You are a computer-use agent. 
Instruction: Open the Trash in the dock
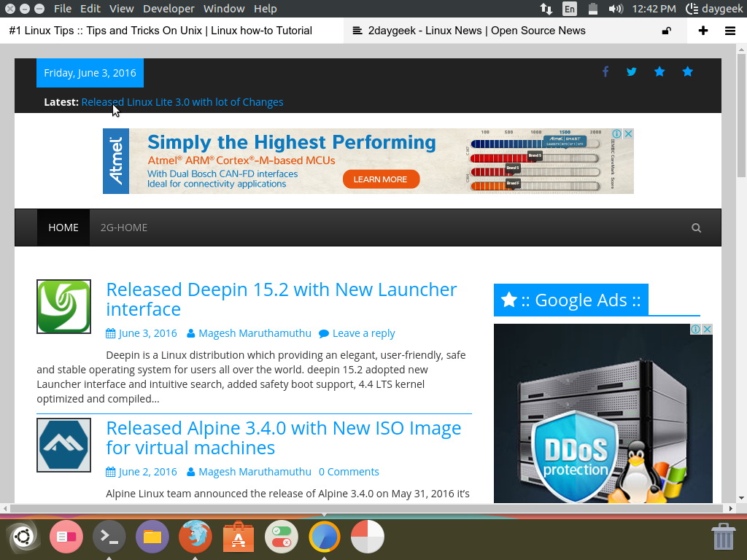723,537
